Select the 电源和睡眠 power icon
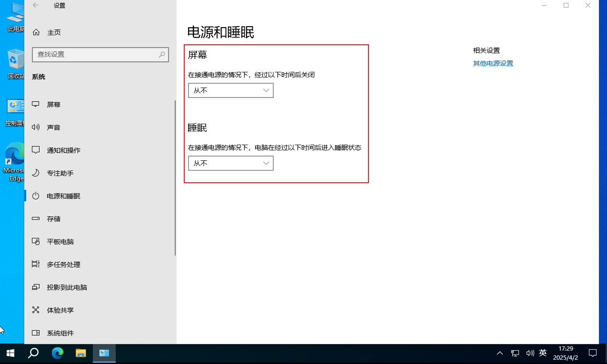 coord(36,196)
